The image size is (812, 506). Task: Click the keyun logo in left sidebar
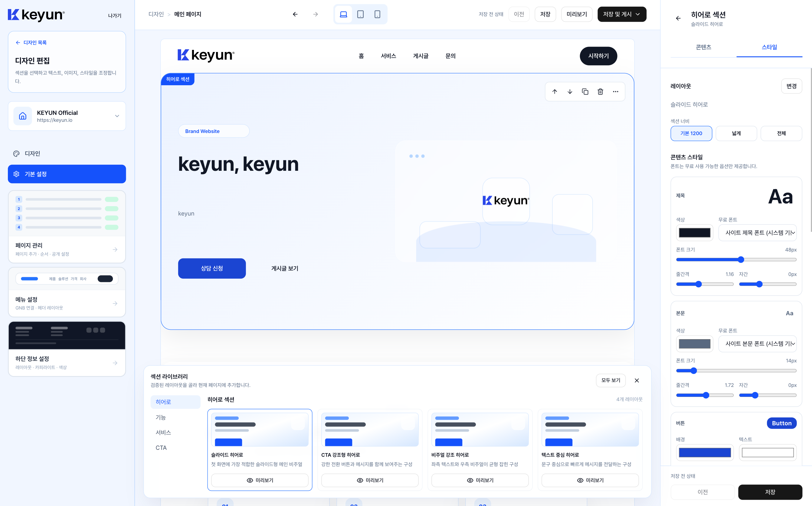[36, 15]
